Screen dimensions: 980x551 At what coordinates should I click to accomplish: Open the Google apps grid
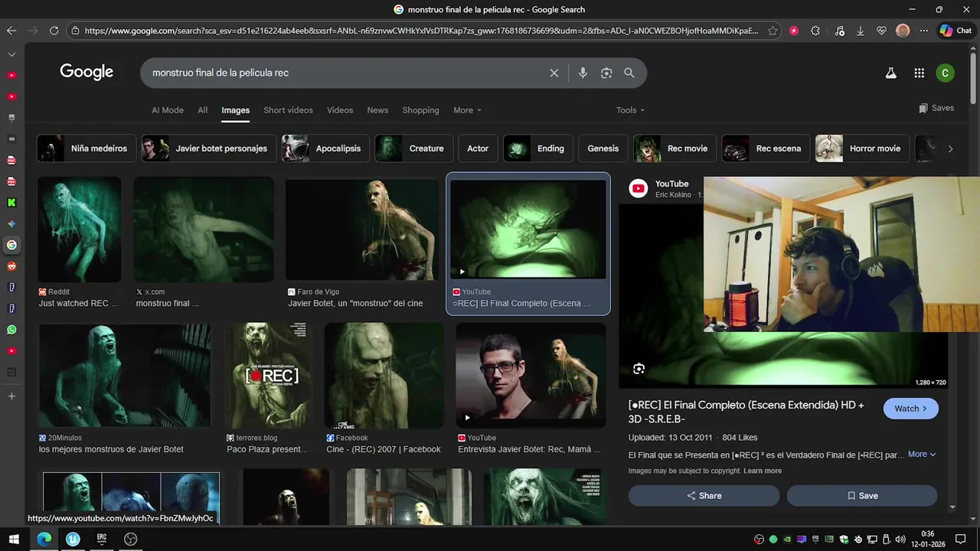click(x=920, y=73)
